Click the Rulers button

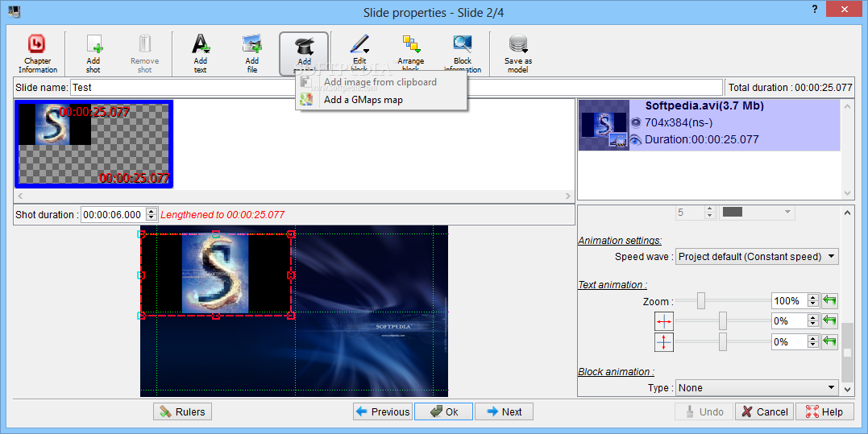(183, 412)
